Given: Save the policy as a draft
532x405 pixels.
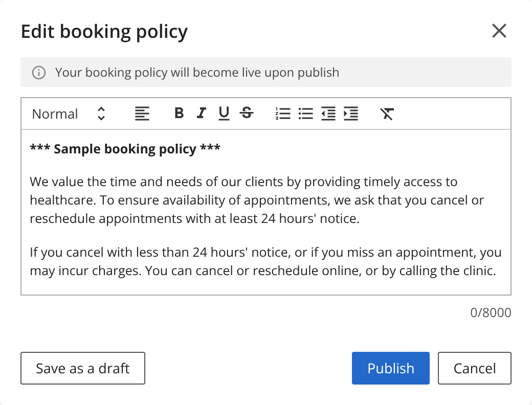Looking at the screenshot, I should click(x=83, y=368).
